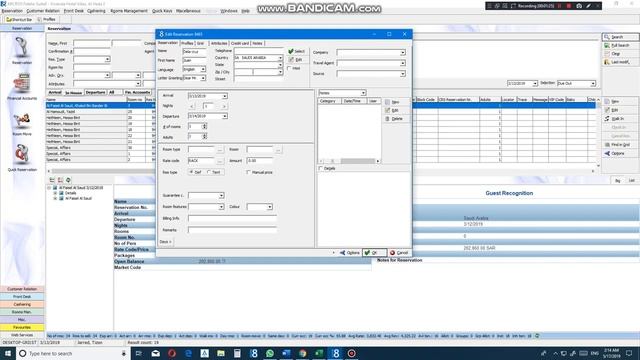This screenshot has height=360, width=640.
Task: Click Select with green checkmark in dialog
Action: pyautogui.click(x=297, y=51)
